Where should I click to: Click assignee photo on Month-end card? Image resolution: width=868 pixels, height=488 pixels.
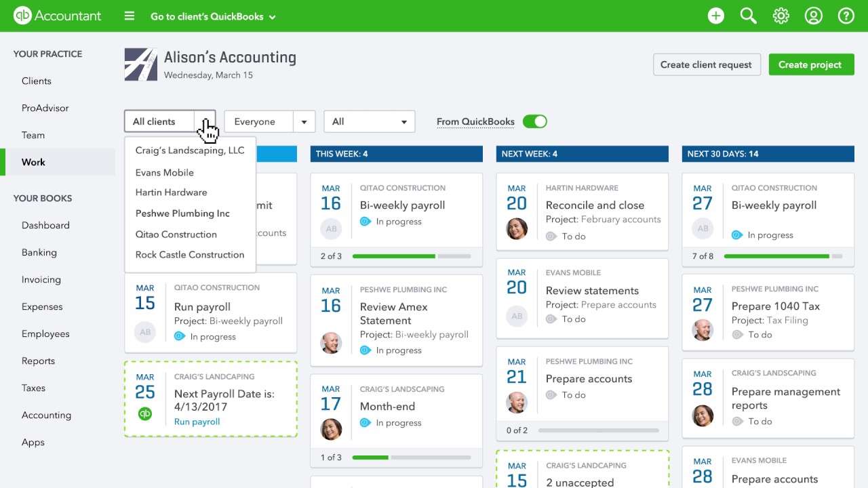coord(331,428)
